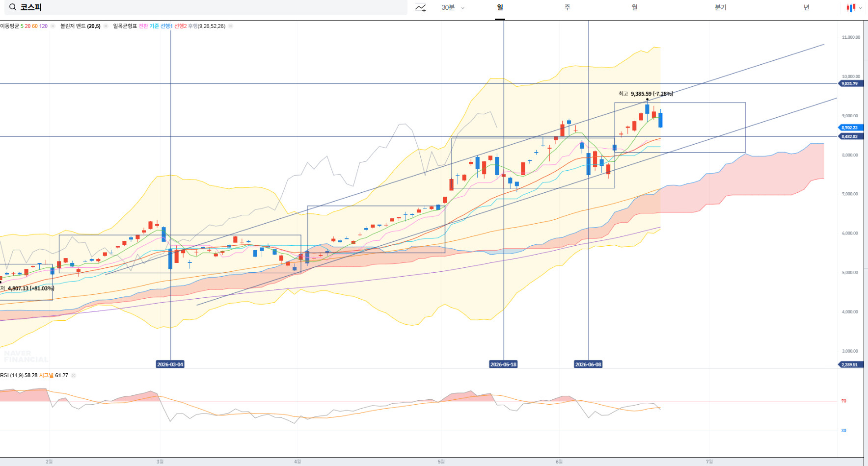Select the 2026-06-08 date marker
This screenshot has width=868, height=466.
click(588, 364)
